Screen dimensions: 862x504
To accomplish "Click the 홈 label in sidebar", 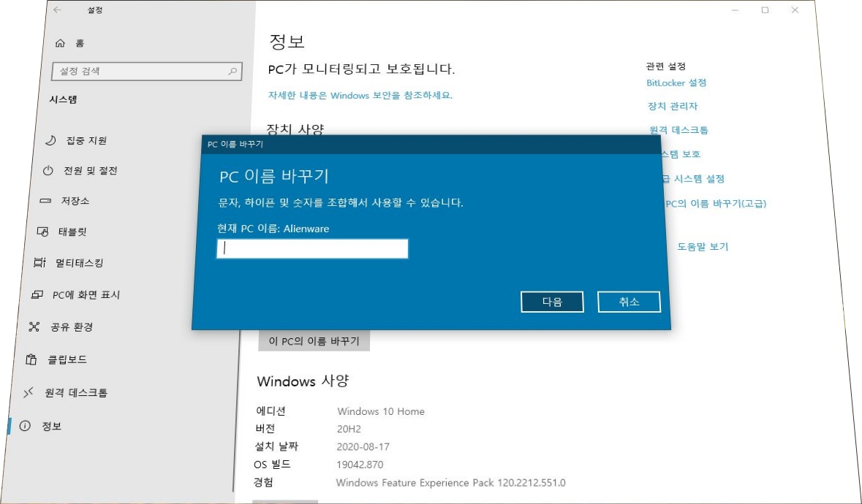I will pyautogui.click(x=80, y=43).
